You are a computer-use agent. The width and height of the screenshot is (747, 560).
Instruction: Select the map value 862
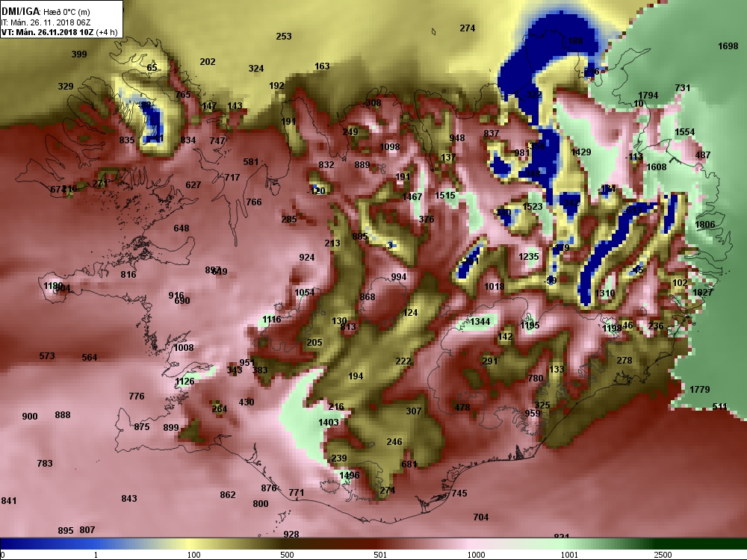click(x=228, y=495)
